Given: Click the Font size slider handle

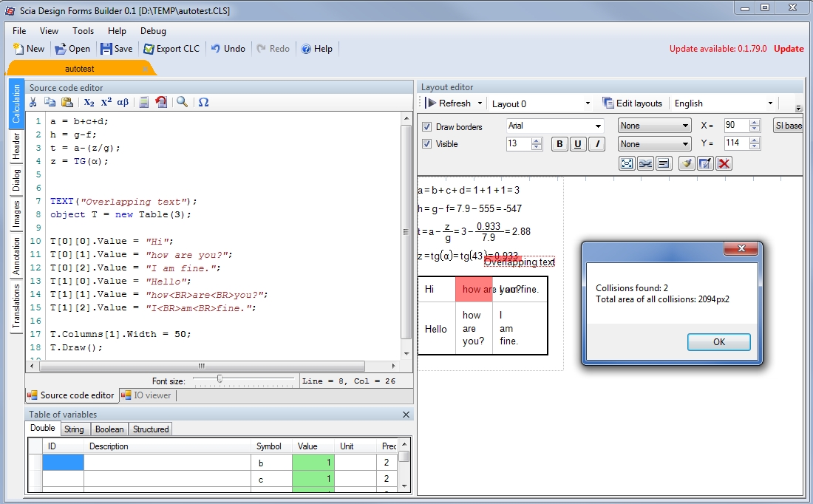Looking at the screenshot, I should coord(220,379).
